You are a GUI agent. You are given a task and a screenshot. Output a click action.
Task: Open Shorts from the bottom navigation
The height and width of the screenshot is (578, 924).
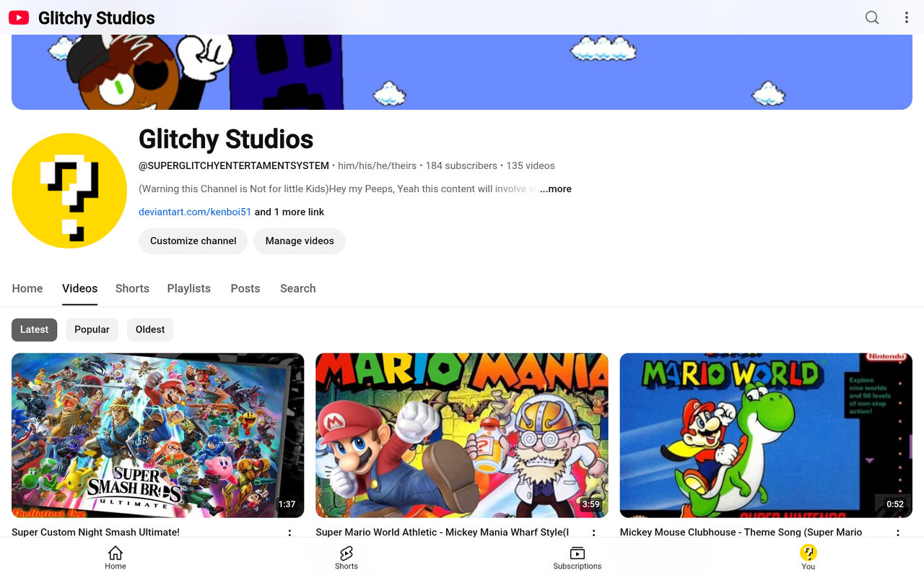(346, 558)
